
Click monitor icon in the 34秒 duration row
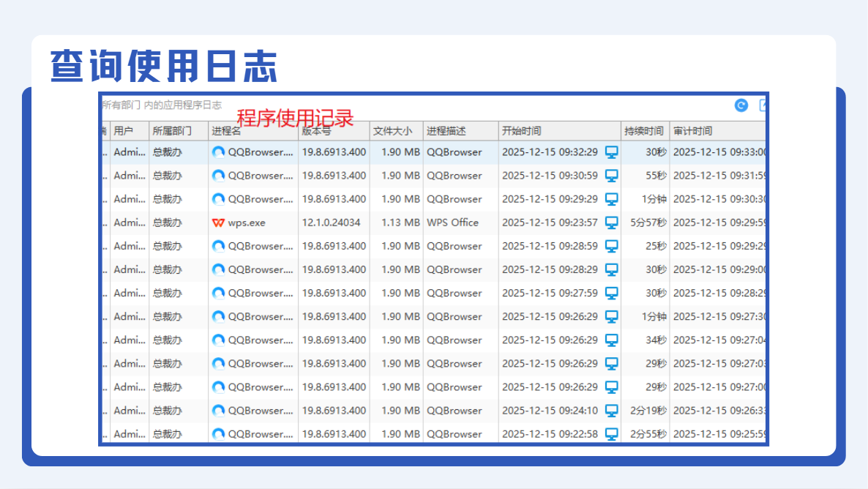611,340
